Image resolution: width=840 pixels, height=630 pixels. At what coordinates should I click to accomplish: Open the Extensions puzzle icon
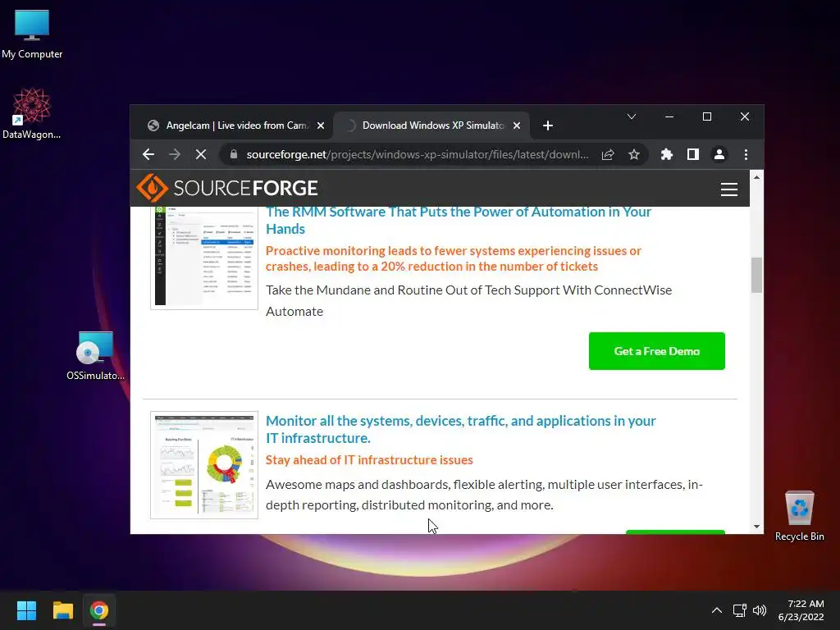666,155
